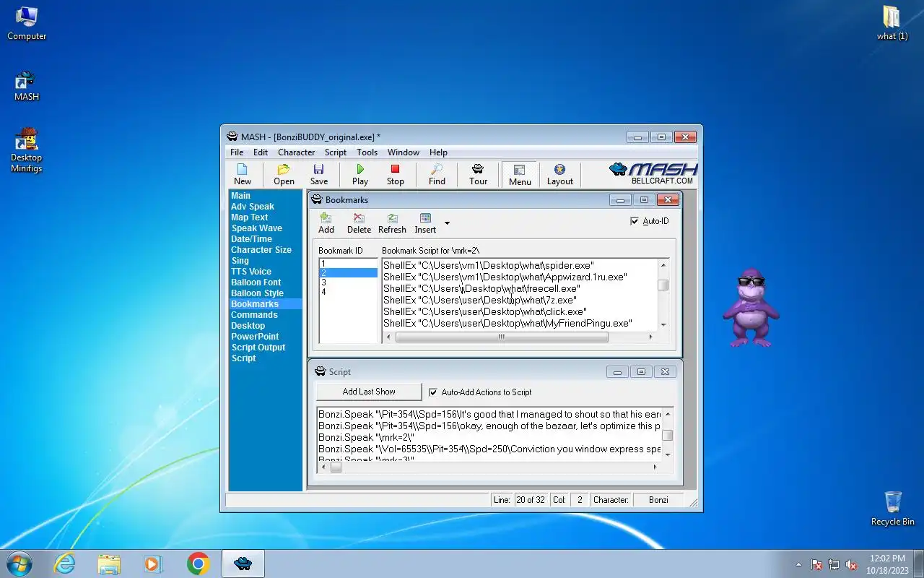924x578 pixels.
Task: Open the Insert dropdown arrow
Action: pos(447,223)
